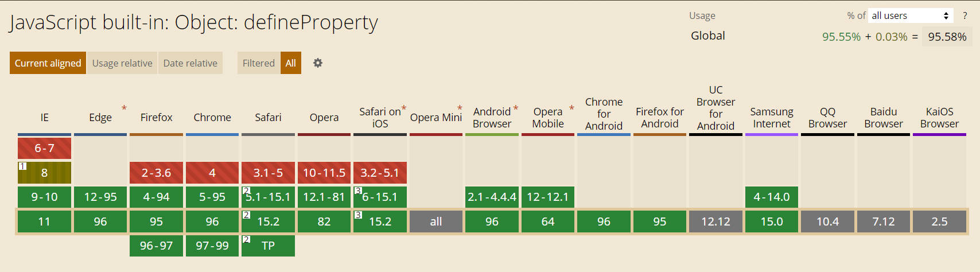The width and height of the screenshot is (980, 272).
Task: Open the all users dropdown
Action: tap(911, 15)
